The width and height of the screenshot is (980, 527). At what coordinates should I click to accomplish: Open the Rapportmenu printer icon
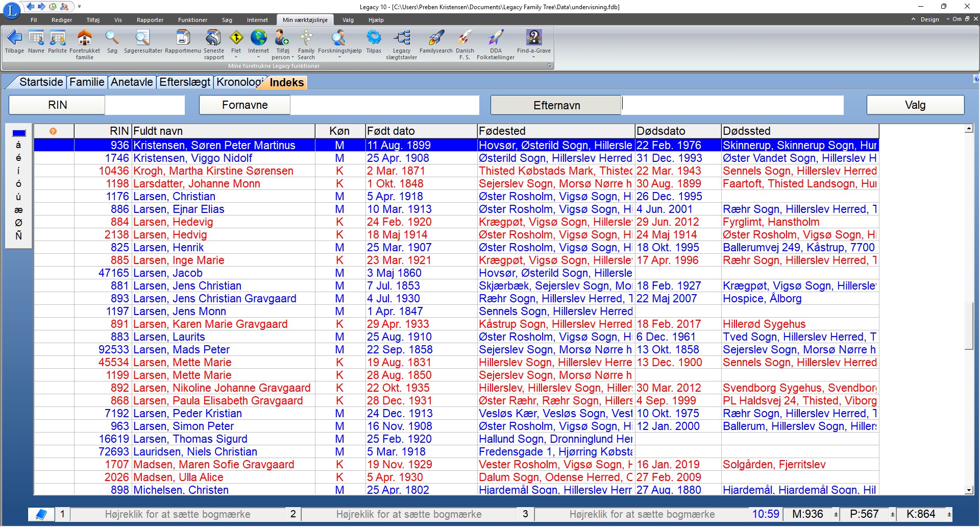183,38
